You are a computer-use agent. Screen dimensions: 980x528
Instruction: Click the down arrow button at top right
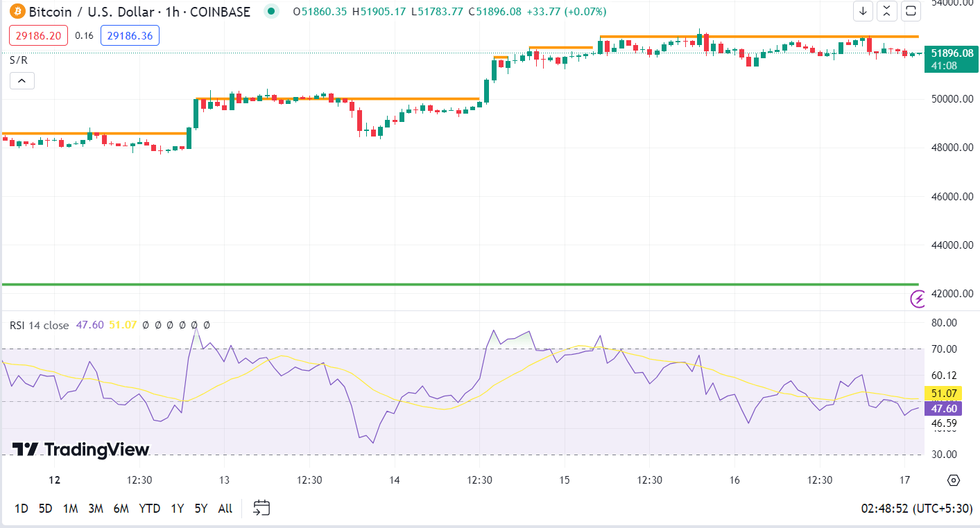pyautogui.click(x=863, y=11)
